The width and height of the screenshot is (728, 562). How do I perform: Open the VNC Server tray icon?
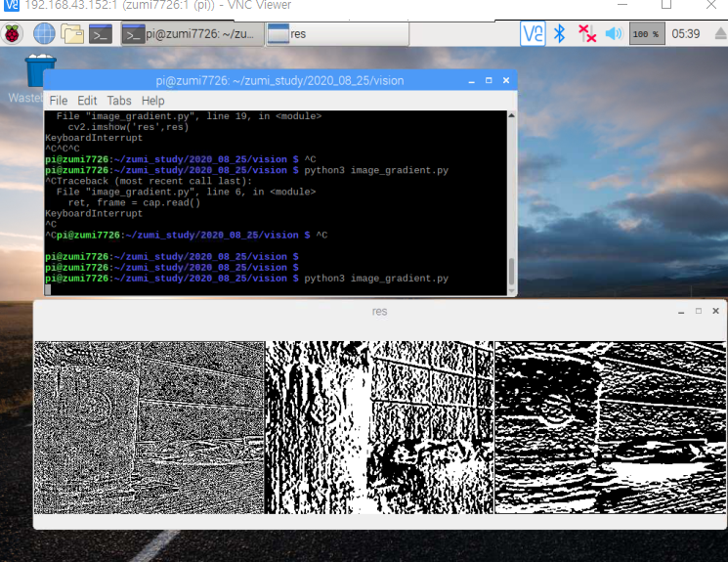click(533, 34)
